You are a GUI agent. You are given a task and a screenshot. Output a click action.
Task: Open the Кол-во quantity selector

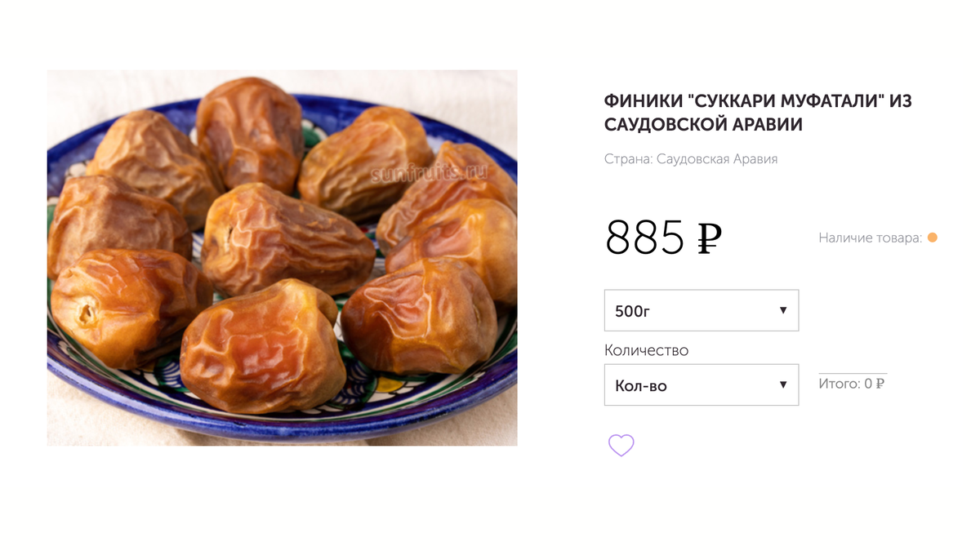pos(702,384)
